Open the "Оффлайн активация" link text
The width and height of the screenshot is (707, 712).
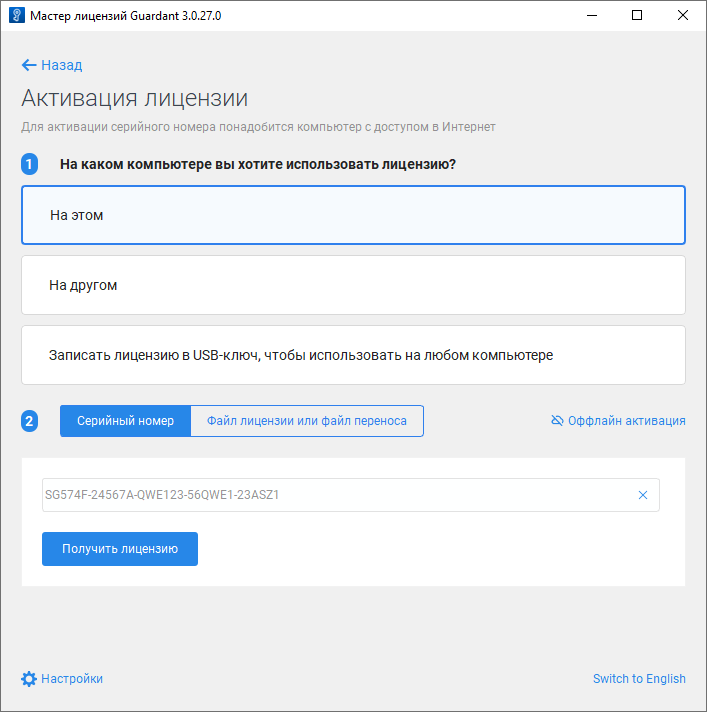(627, 421)
